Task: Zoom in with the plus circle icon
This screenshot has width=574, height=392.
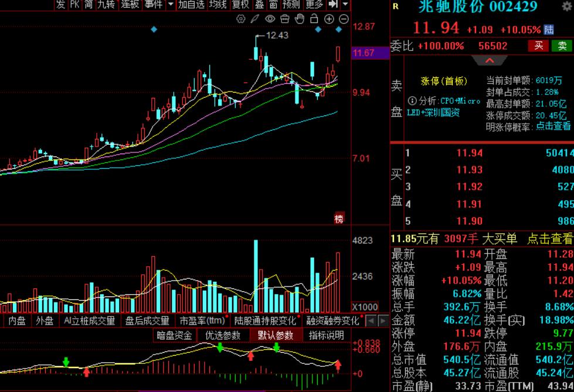Action: click(329, 19)
